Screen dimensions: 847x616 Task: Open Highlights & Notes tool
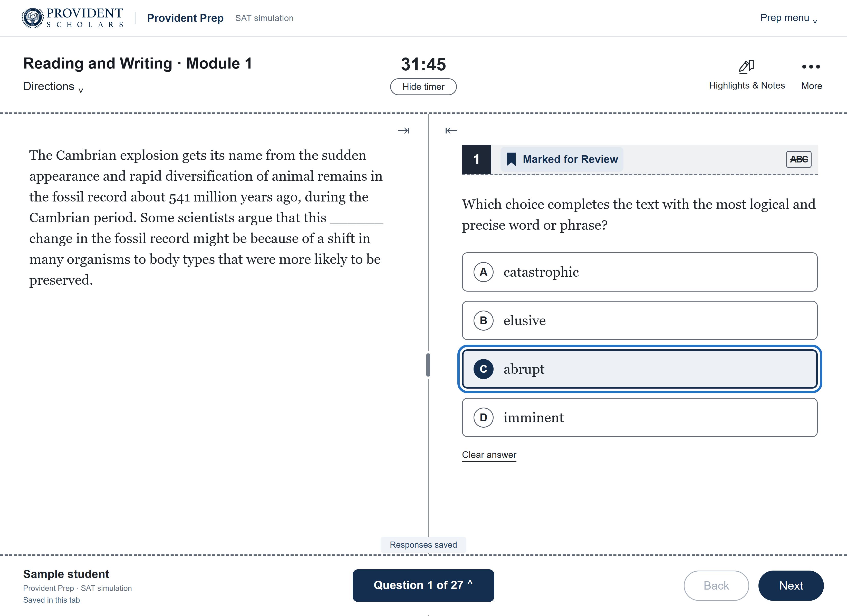(747, 75)
